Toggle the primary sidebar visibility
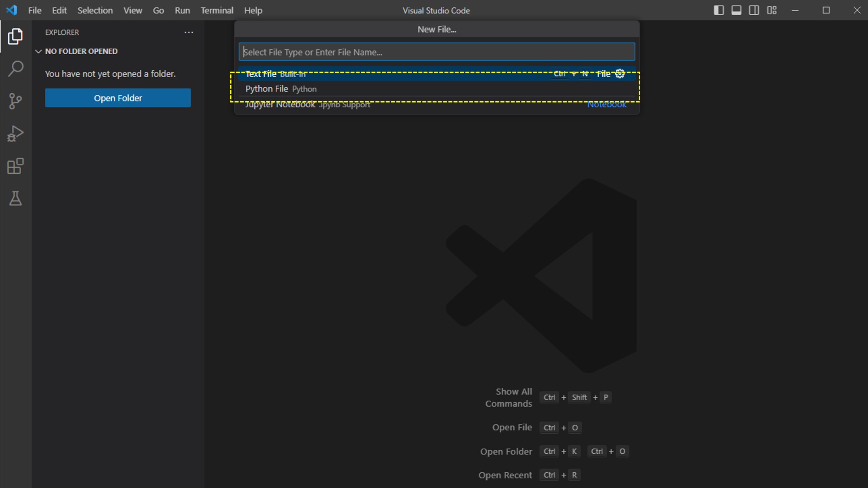The height and width of the screenshot is (488, 868). click(x=719, y=10)
